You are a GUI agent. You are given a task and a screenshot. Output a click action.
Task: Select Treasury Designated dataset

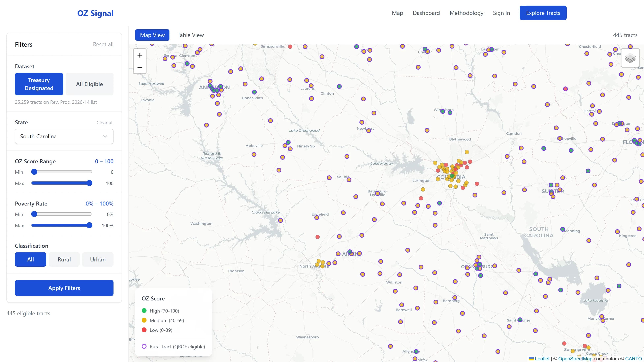[39, 84]
